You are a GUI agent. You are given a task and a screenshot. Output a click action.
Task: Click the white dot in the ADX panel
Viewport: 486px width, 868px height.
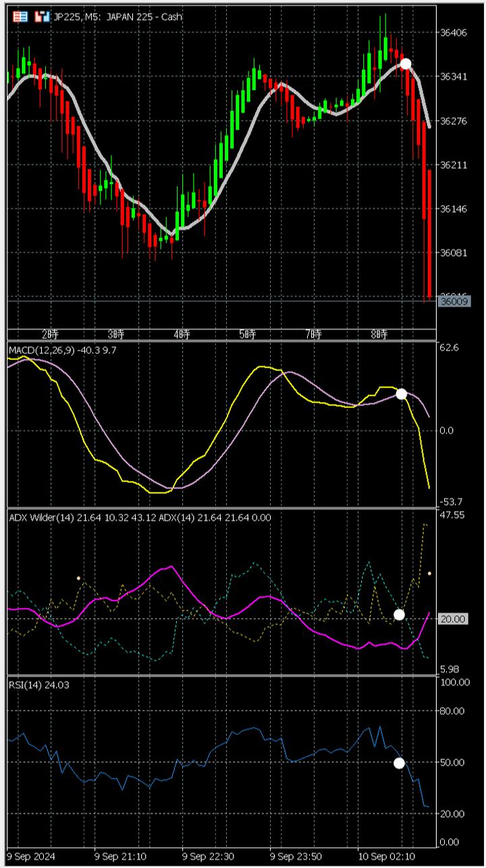(399, 614)
